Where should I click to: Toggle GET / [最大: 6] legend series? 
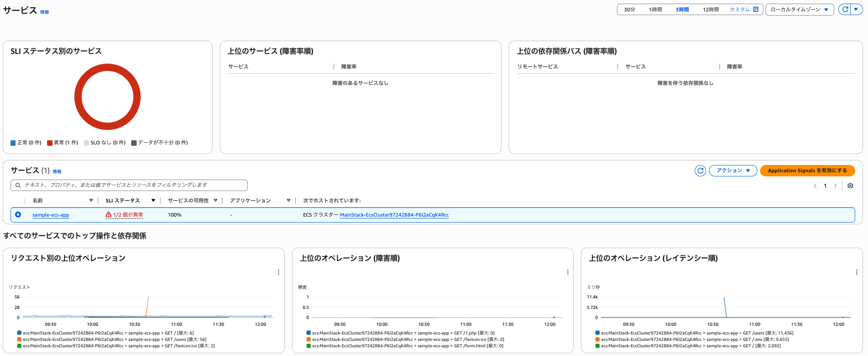pyautogui.click(x=106, y=333)
